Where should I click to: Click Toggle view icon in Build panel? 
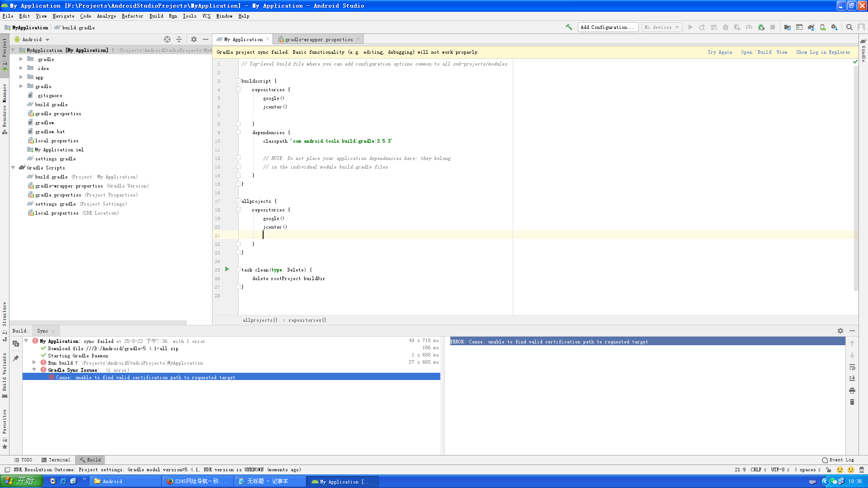(x=16, y=344)
